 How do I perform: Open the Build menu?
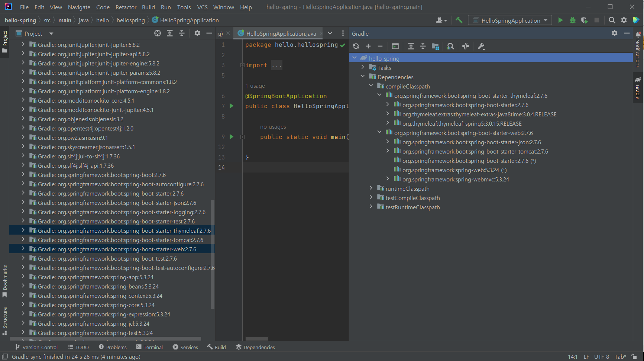(x=148, y=7)
